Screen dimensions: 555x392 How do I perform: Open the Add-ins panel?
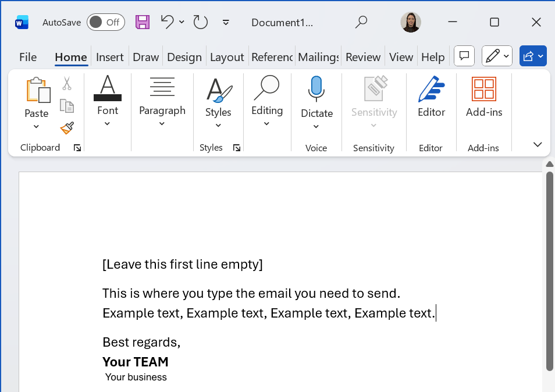click(x=483, y=99)
